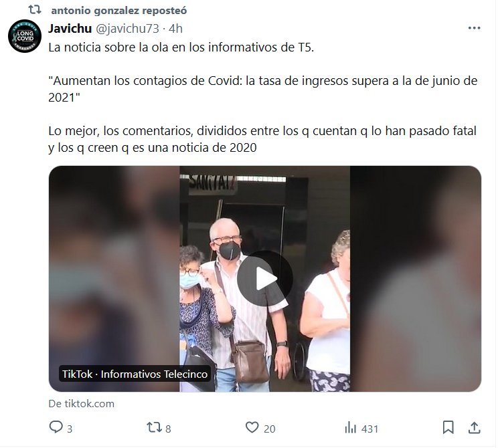Visit the @javichu73 handle
The height and width of the screenshot is (448, 498).
coord(127,29)
